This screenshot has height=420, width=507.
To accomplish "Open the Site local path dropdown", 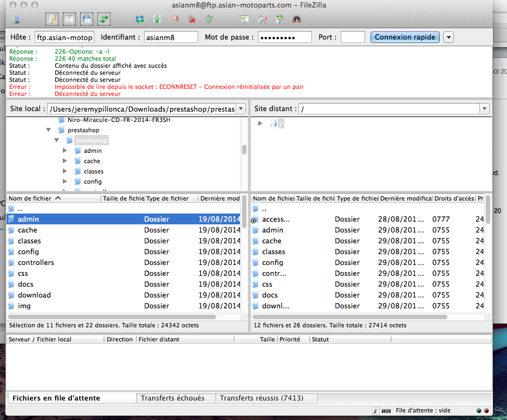I will (x=241, y=109).
